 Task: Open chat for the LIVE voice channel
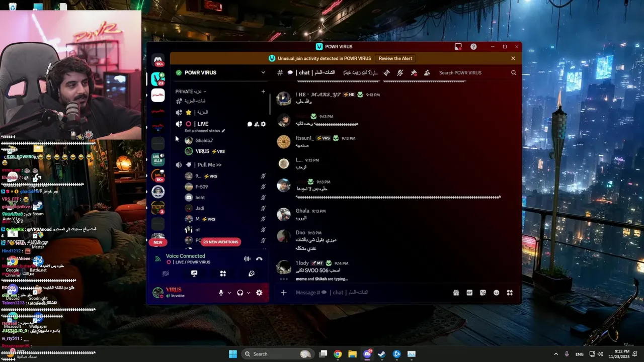point(250,124)
